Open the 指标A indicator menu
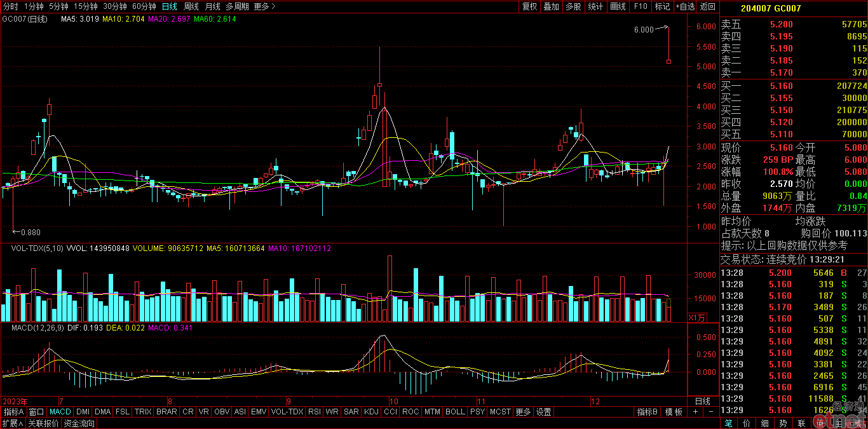 click(13, 412)
